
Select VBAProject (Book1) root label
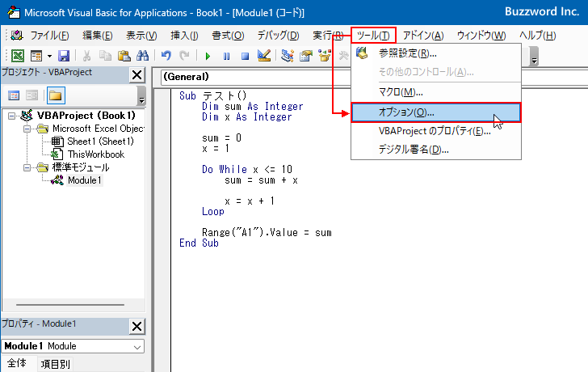pyautogui.click(x=86, y=116)
